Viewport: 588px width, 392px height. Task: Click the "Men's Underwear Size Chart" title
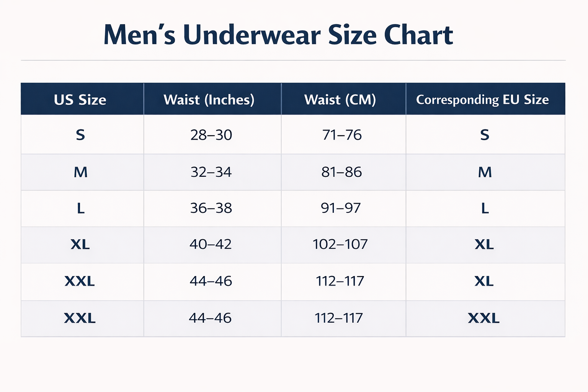278,35
